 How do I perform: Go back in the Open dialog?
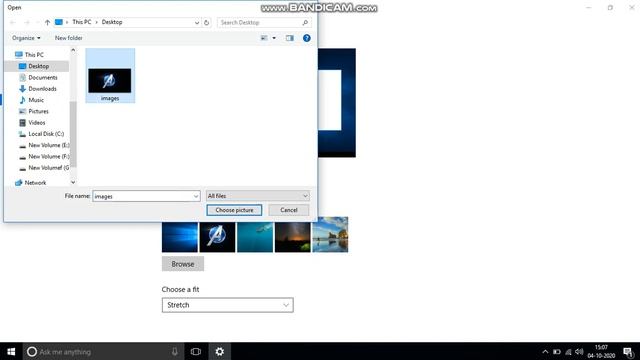click(x=13, y=22)
